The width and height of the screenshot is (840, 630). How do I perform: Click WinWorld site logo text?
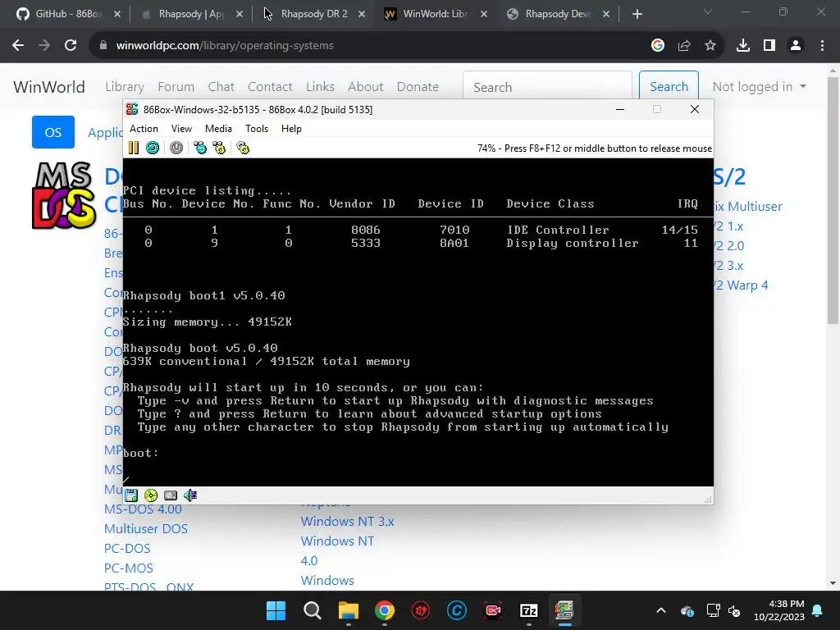click(x=49, y=87)
